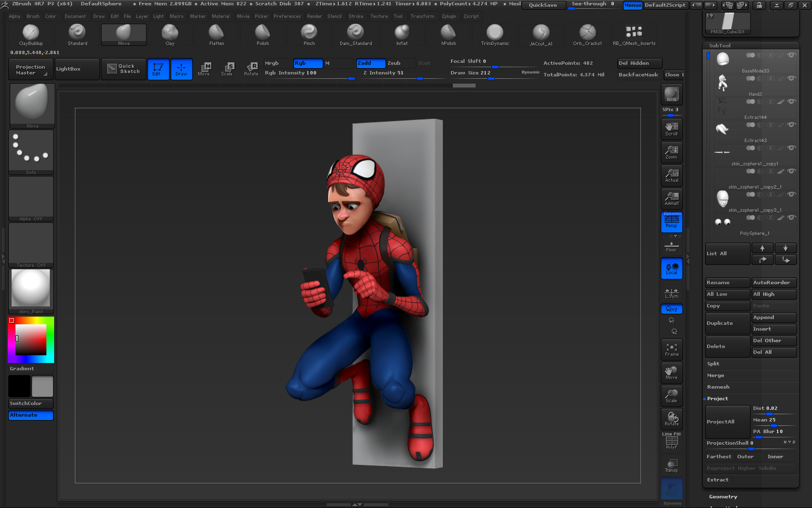
Task: Open the Quick Sketch tool
Action: tap(124, 69)
